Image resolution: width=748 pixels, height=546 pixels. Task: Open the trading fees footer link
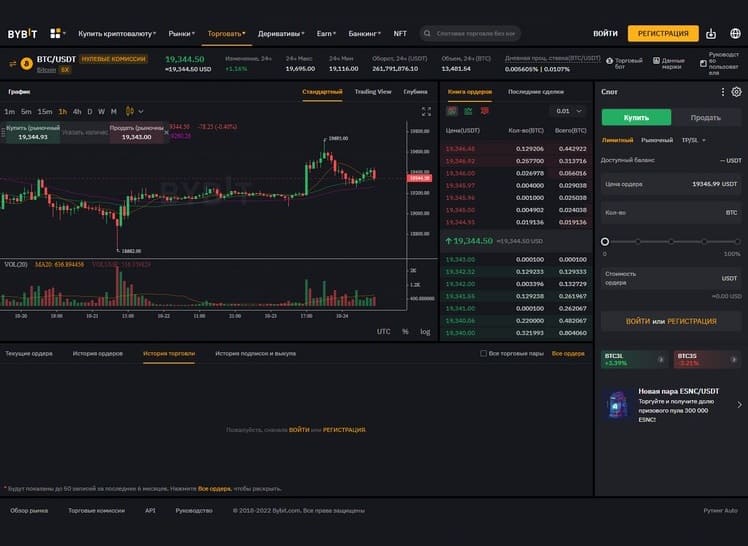96,510
